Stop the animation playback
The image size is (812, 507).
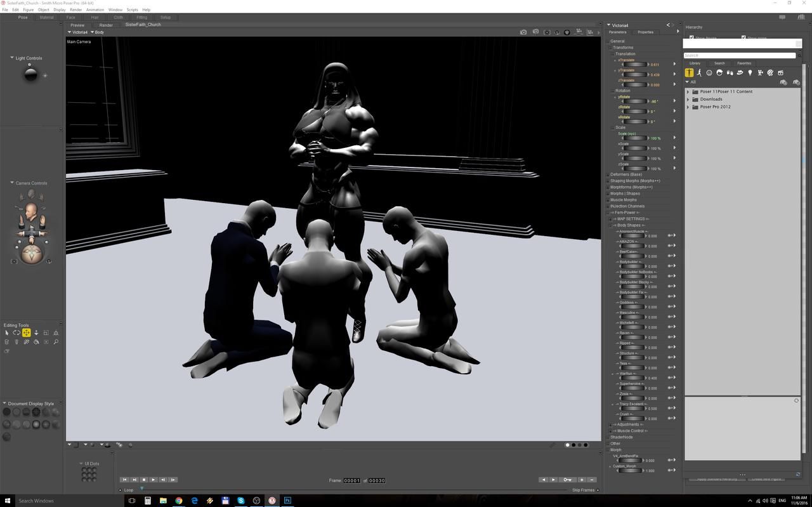[144, 480]
